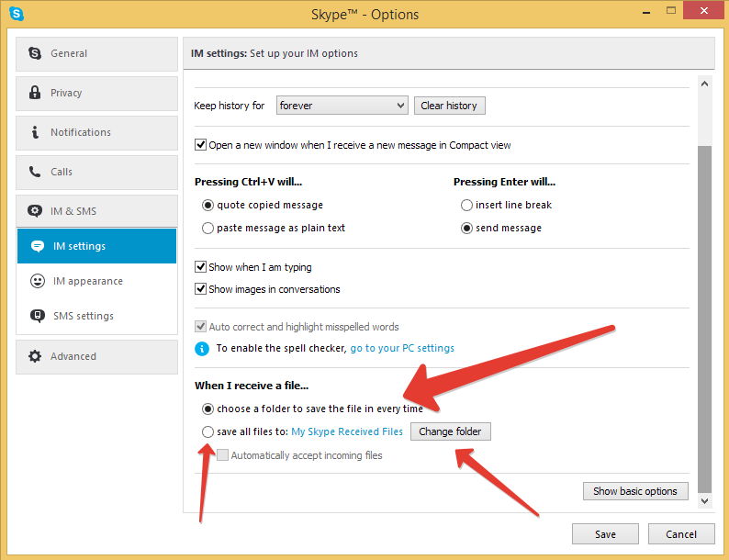Open the Keep history for dropdown
The image size is (729, 560).
point(342,106)
